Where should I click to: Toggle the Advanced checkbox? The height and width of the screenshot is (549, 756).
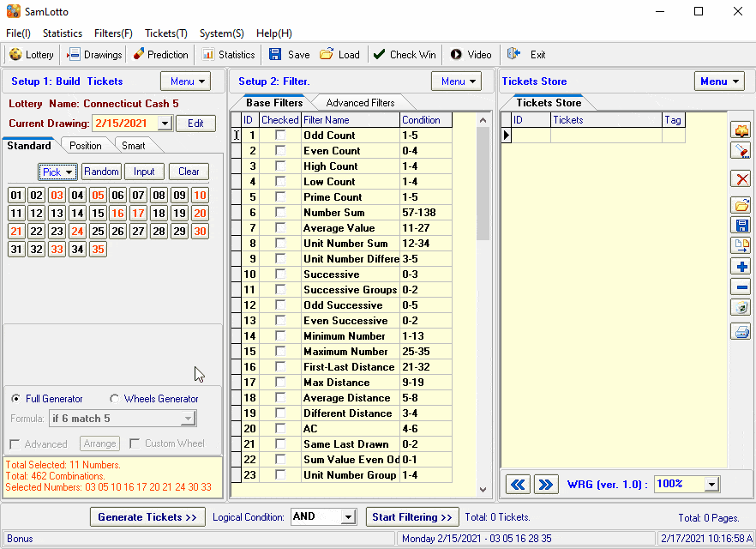click(x=15, y=443)
